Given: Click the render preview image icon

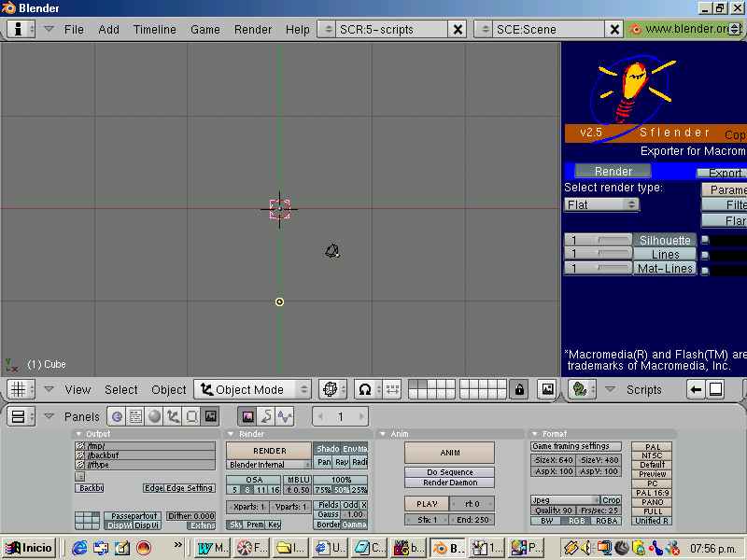Looking at the screenshot, I should 548,389.
